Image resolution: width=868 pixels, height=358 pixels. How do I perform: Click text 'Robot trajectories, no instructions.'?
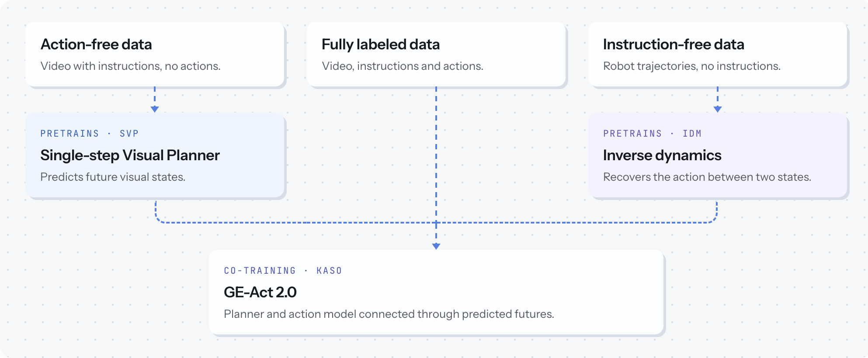(x=692, y=66)
